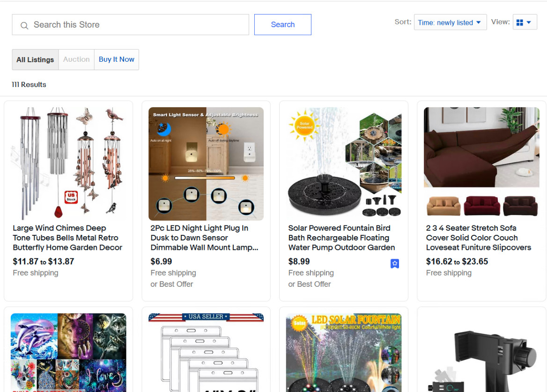This screenshot has height=392, width=547.
Task: Switch to the Buy It Now tab
Action: (x=117, y=59)
